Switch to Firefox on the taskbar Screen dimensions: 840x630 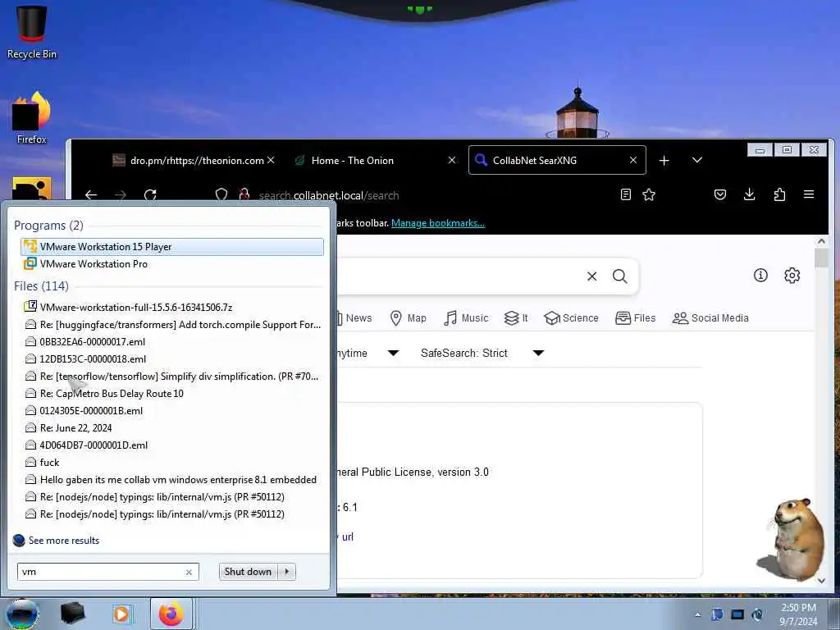point(171,614)
